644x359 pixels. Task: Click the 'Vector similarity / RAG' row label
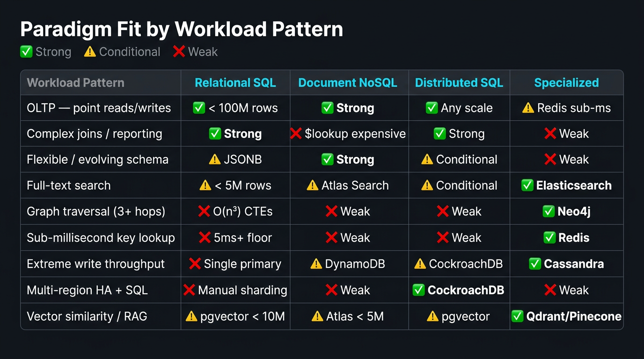[x=87, y=316]
